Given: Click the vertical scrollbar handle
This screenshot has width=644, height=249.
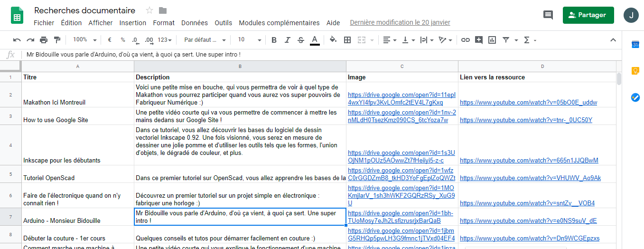Looking at the screenshot, I should (x=619, y=79).
